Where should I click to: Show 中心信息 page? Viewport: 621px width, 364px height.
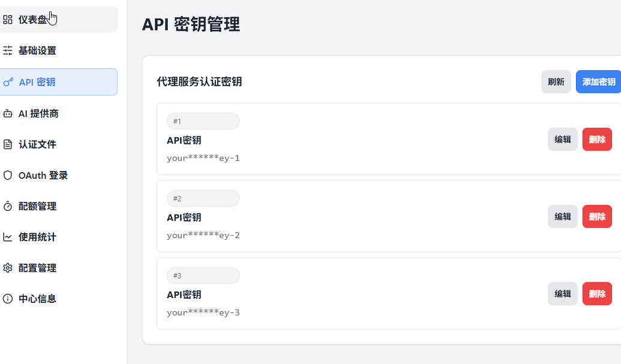coord(59,299)
